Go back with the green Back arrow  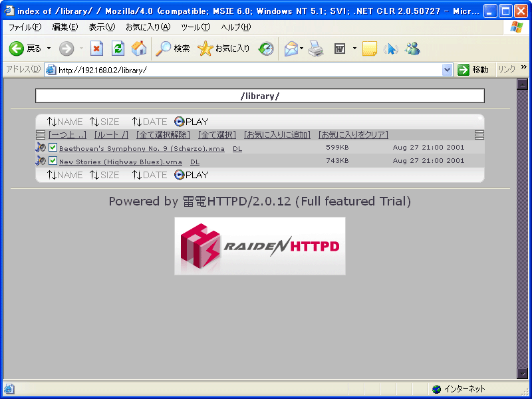(16, 49)
